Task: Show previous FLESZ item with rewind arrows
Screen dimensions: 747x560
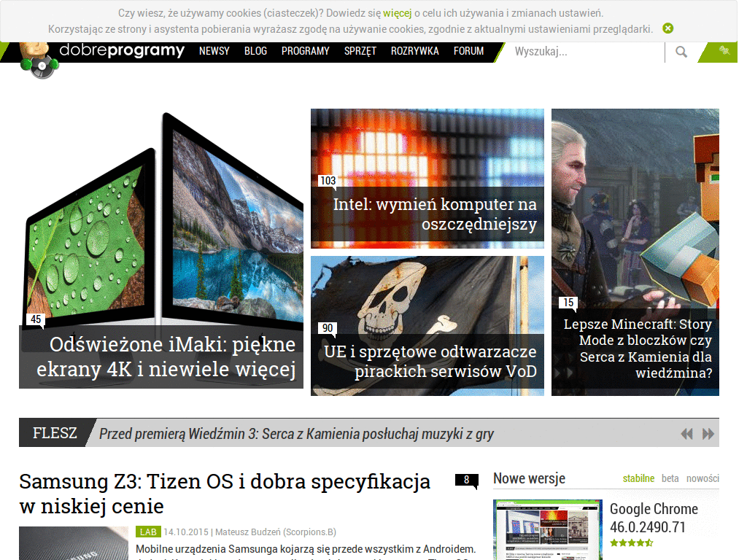Action: [x=686, y=434]
